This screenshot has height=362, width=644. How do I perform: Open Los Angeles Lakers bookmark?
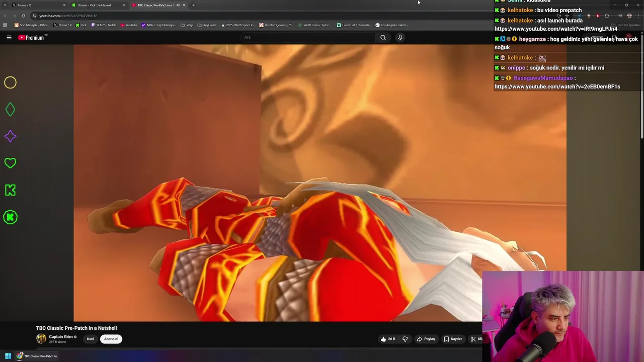[392, 25]
